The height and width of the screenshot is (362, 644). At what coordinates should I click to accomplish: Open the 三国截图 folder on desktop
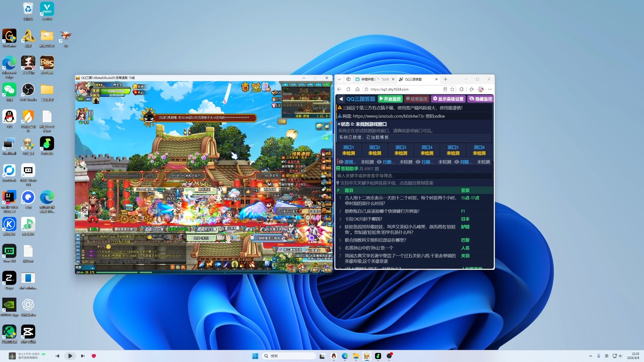point(47,92)
